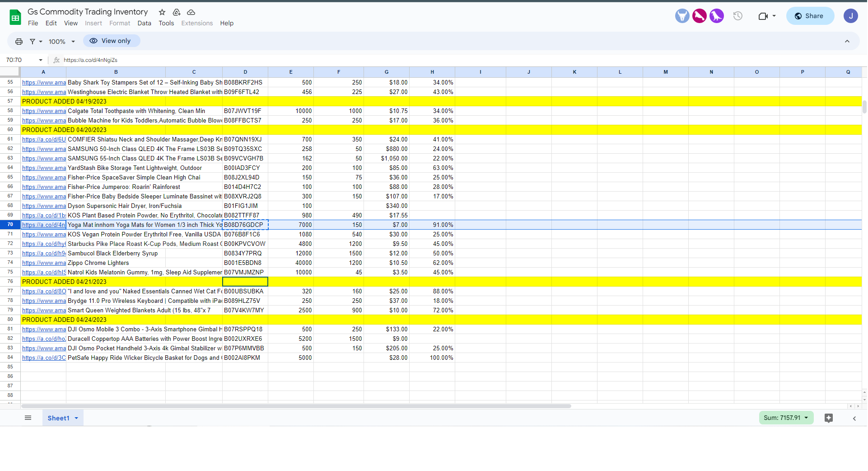This screenshot has height=471, width=868.
Task: Open the zoom 100% dropdown
Action: pos(61,41)
